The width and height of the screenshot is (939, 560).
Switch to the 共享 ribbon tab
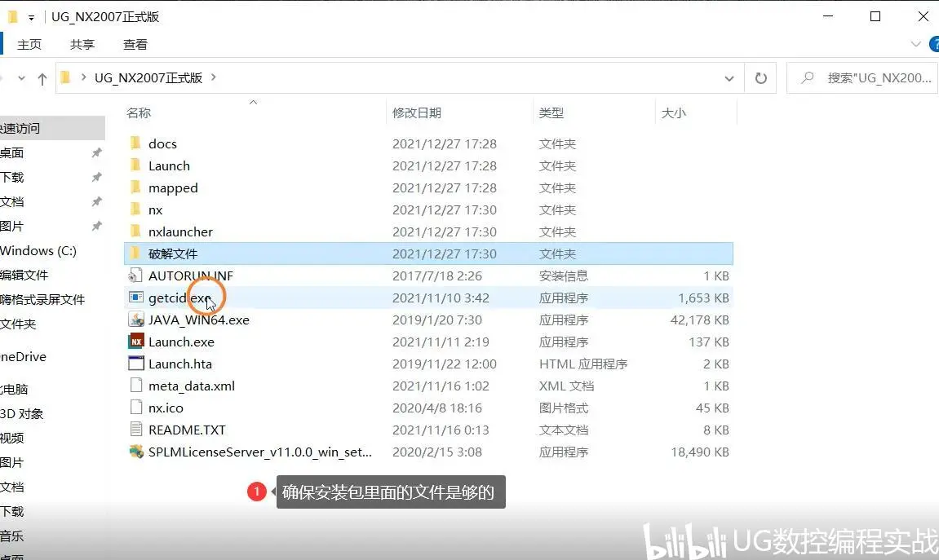82,44
